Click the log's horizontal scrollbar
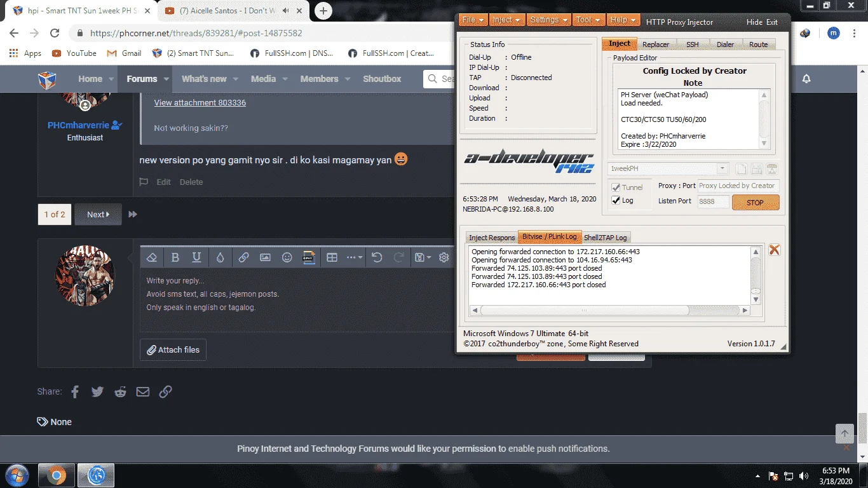 (x=584, y=311)
